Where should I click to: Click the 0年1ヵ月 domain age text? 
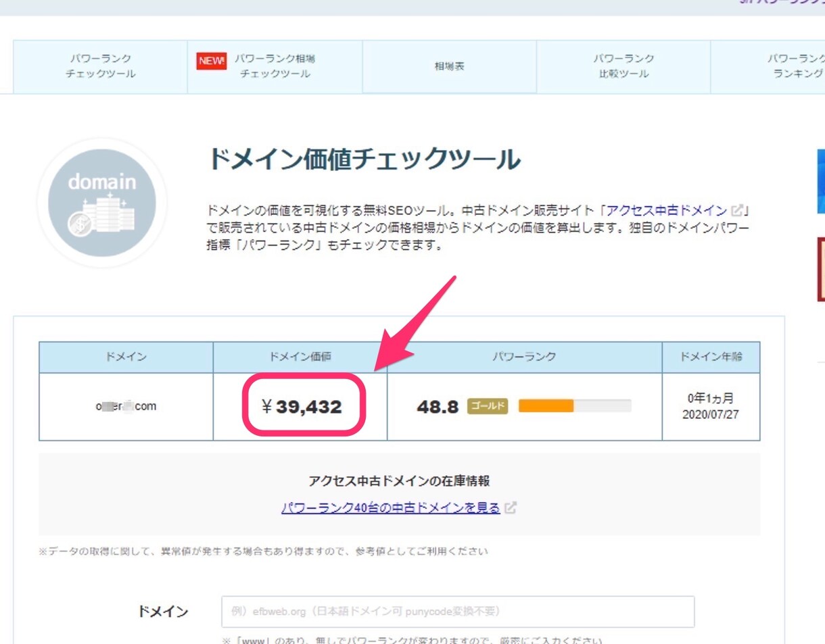pos(711,399)
